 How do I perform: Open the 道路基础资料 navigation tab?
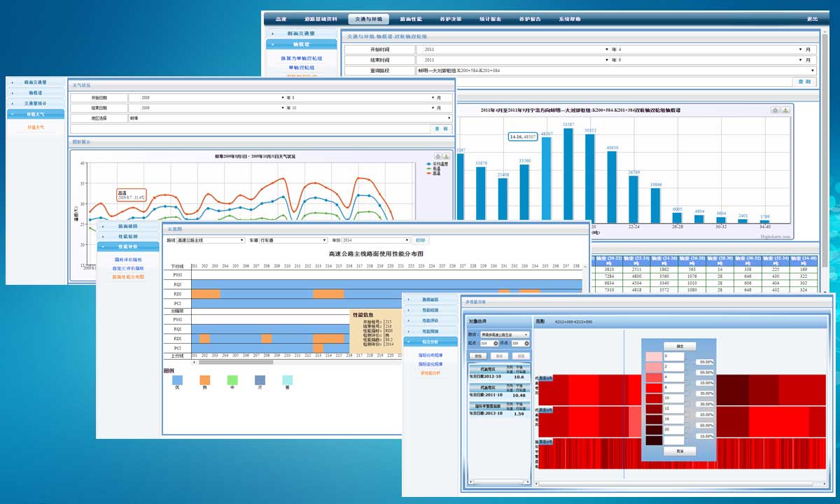[321, 19]
